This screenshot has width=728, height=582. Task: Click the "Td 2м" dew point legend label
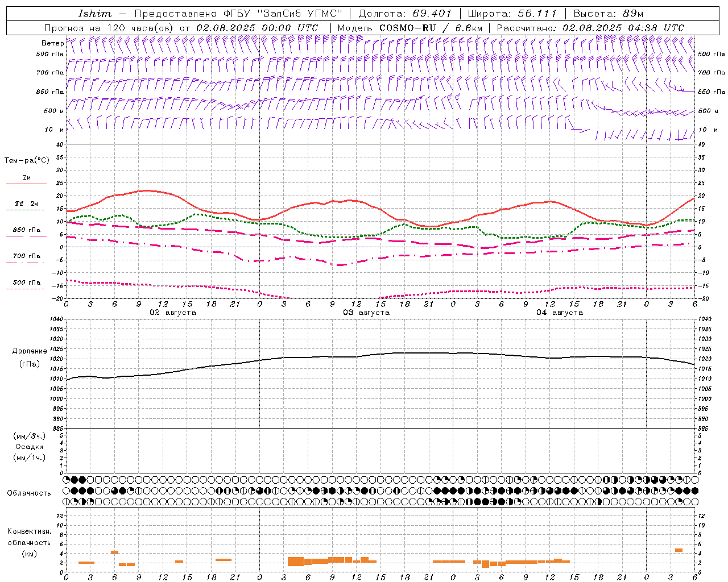pos(27,203)
